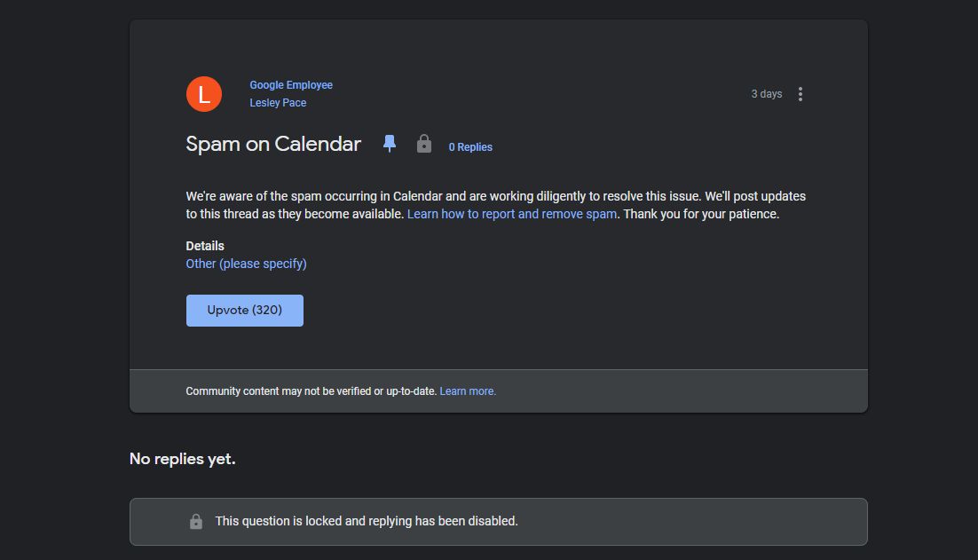Click the 'Details' label
Screen dimensions: 978x560
[205, 246]
